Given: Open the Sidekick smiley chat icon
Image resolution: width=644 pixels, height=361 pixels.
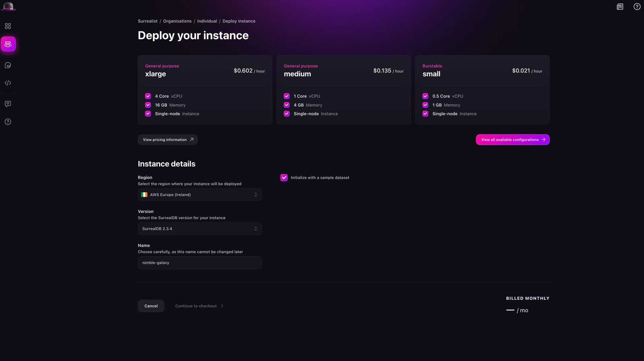Looking at the screenshot, I should point(8,65).
